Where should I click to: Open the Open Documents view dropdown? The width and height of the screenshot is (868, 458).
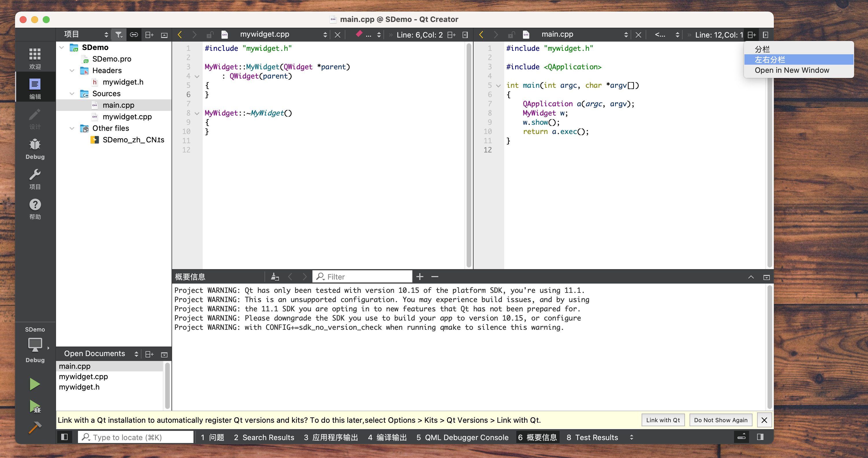(101, 353)
